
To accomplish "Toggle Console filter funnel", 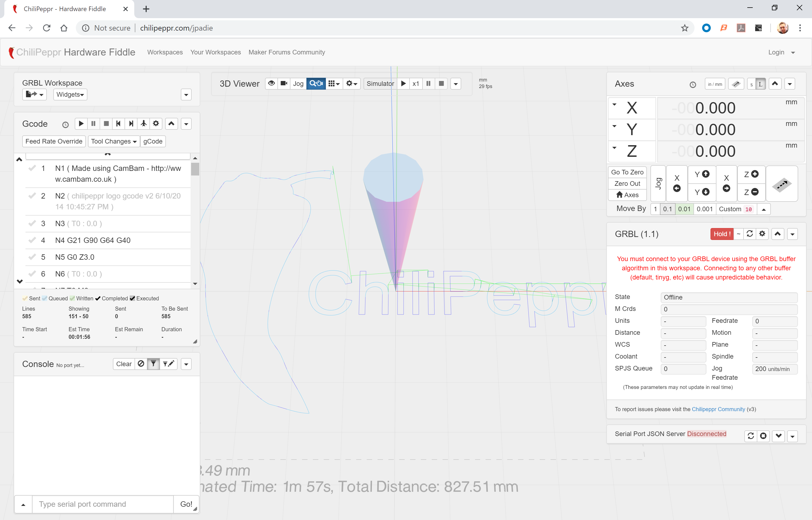I will click(x=153, y=364).
